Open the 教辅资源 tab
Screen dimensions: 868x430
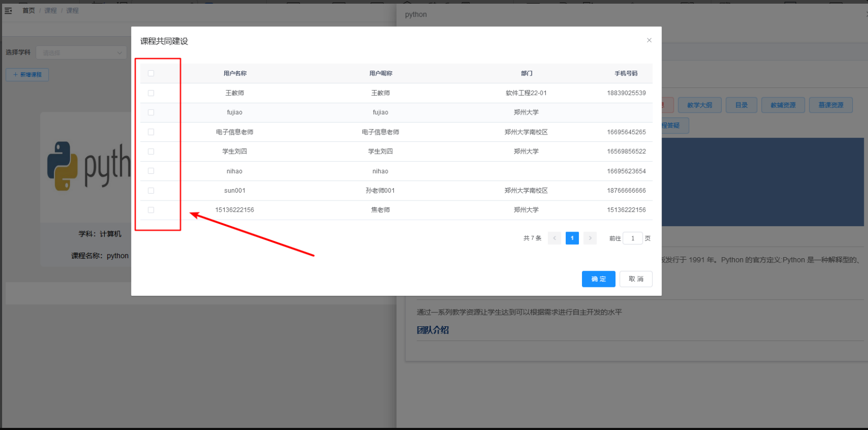click(783, 105)
